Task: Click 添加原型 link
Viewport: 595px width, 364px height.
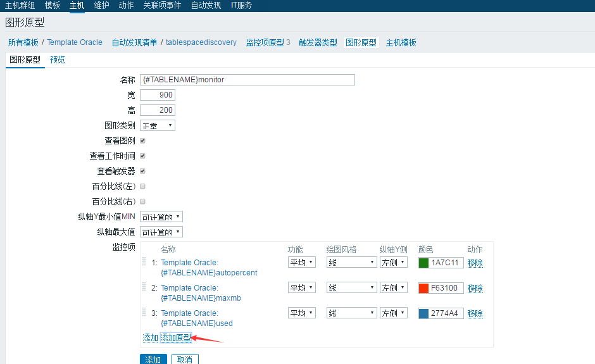Action: point(176,337)
